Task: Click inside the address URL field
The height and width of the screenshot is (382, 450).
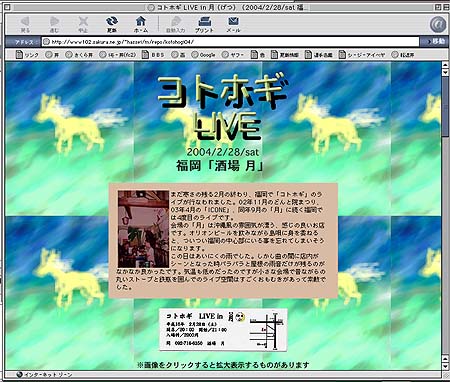Action: click(x=231, y=42)
